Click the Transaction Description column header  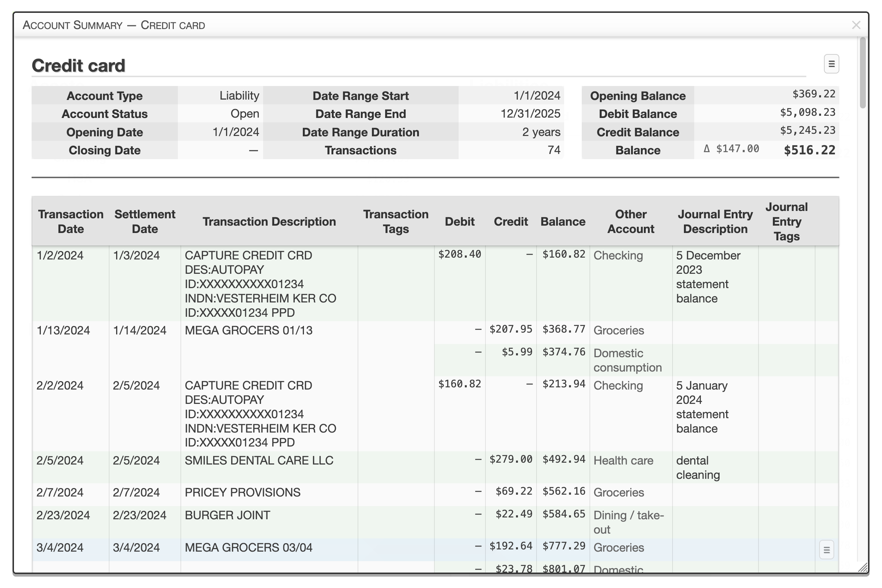point(269,221)
